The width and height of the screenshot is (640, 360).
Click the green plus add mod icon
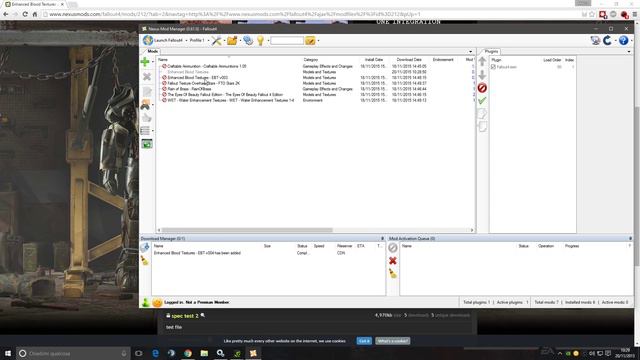pyautogui.click(x=145, y=62)
